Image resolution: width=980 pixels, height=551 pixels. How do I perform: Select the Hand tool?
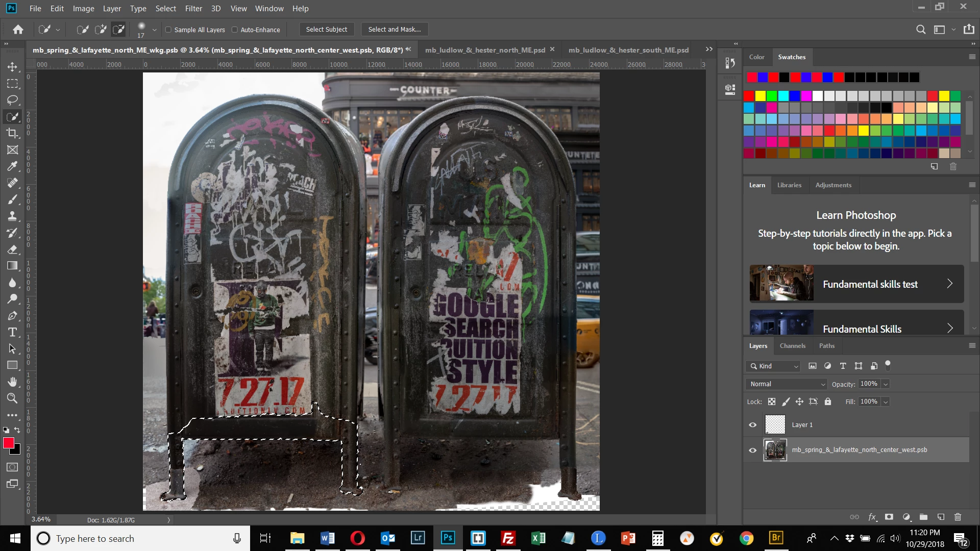[x=12, y=382]
